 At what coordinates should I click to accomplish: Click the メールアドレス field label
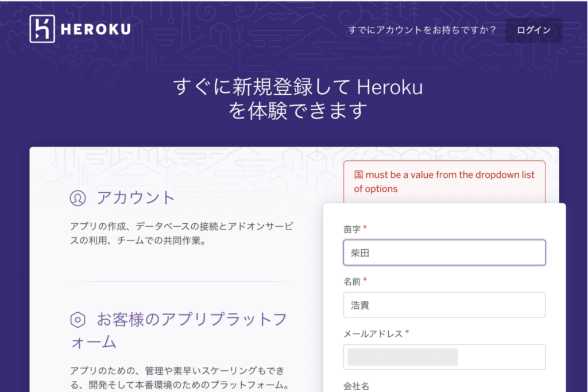(373, 333)
